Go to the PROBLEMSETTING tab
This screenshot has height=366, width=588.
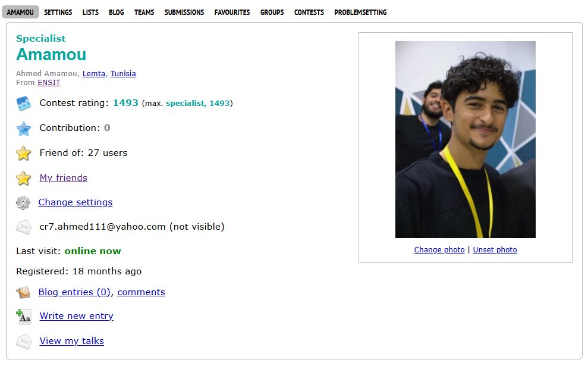tap(360, 12)
